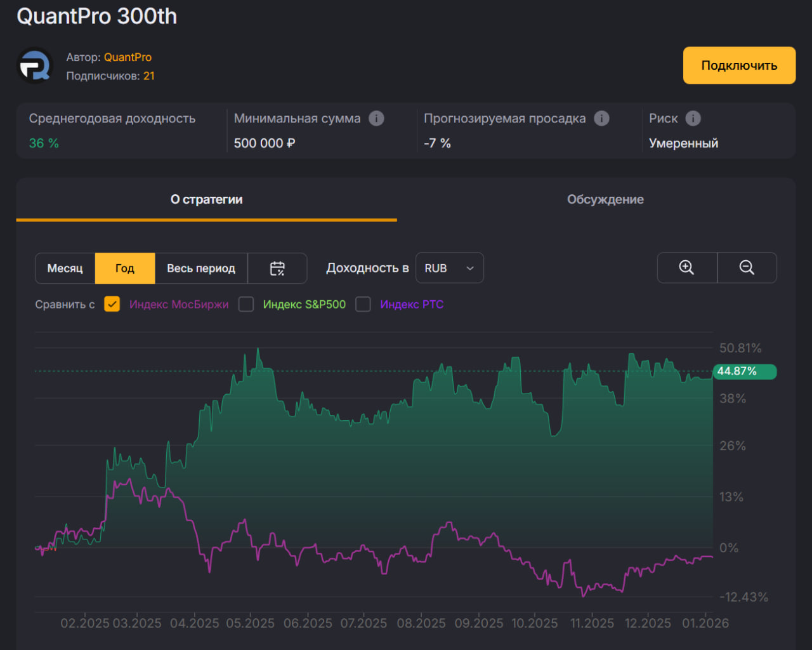Viewport: 812px width, 650px height.
Task: Open the custom date range calendar
Action: pos(277,269)
